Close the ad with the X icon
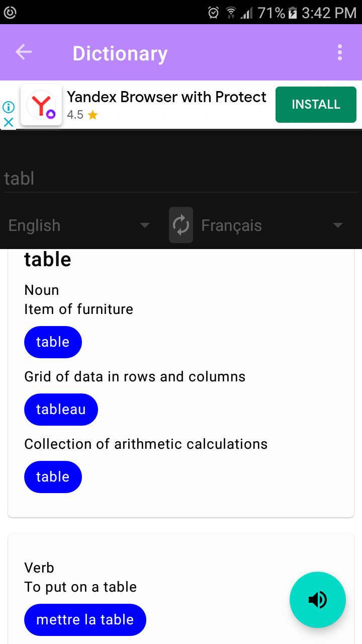The width and height of the screenshot is (362, 644). tap(9, 122)
